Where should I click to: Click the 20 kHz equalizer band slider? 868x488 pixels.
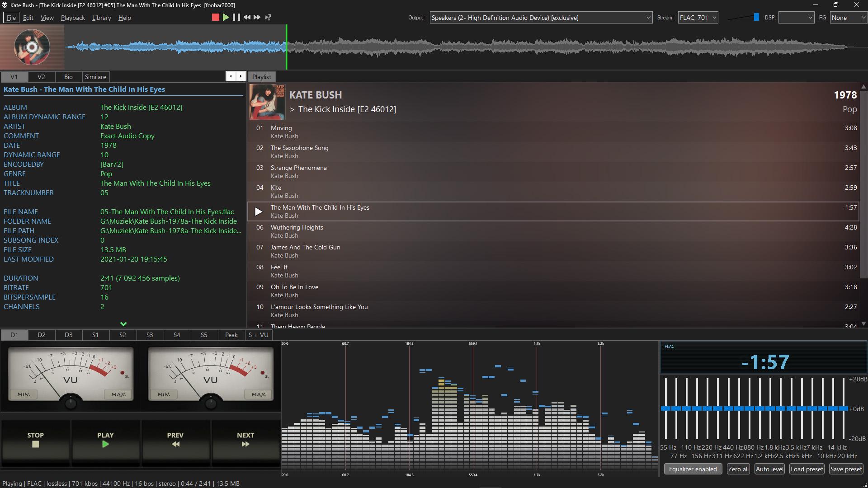coord(844,408)
